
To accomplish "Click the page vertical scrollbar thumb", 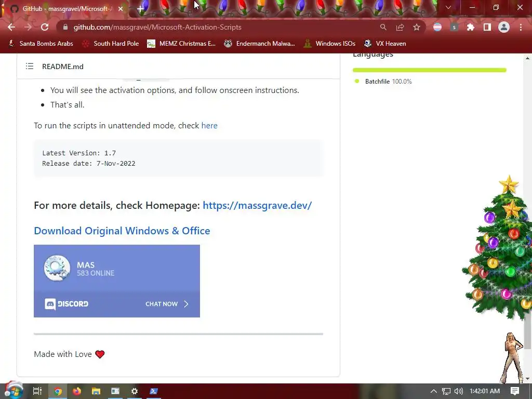I will [528, 331].
